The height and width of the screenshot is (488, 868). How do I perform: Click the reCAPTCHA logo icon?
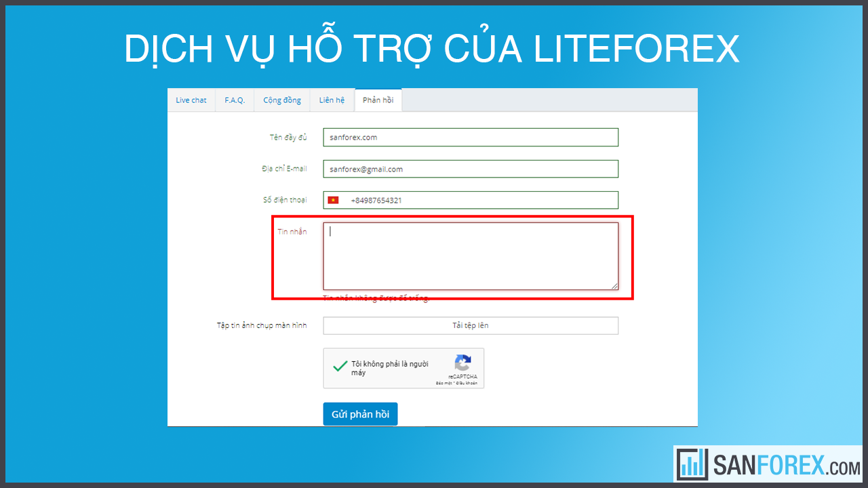(462, 363)
